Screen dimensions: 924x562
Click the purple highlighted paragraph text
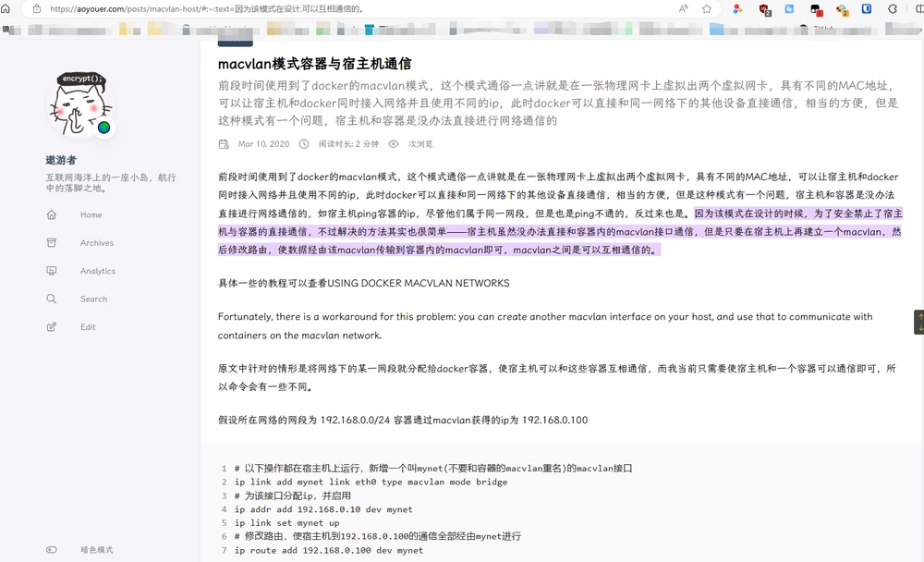click(560, 232)
